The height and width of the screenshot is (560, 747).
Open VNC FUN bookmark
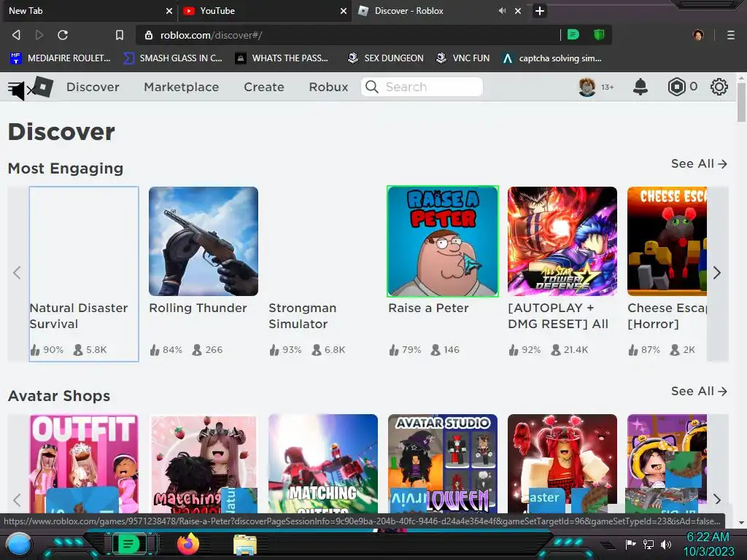click(463, 58)
